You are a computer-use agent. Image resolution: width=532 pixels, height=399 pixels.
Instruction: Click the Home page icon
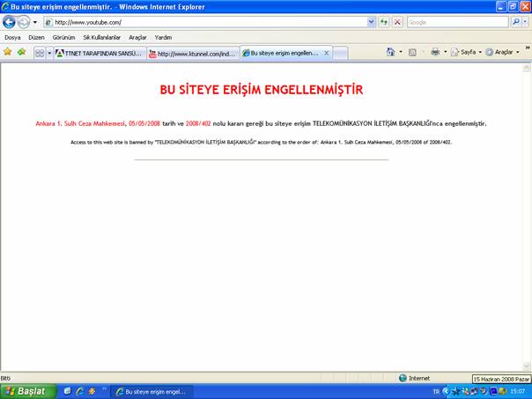pos(390,52)
